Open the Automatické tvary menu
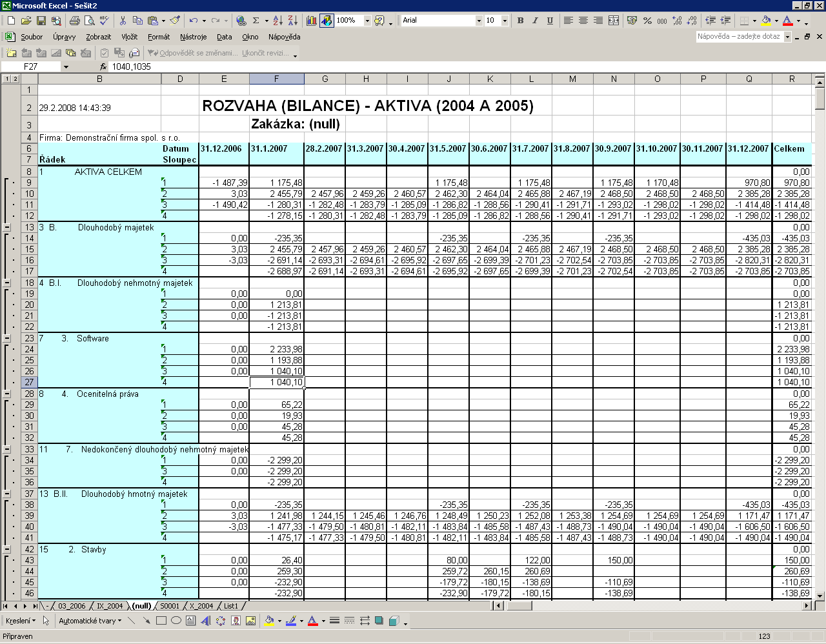 (x=90, y=621)
